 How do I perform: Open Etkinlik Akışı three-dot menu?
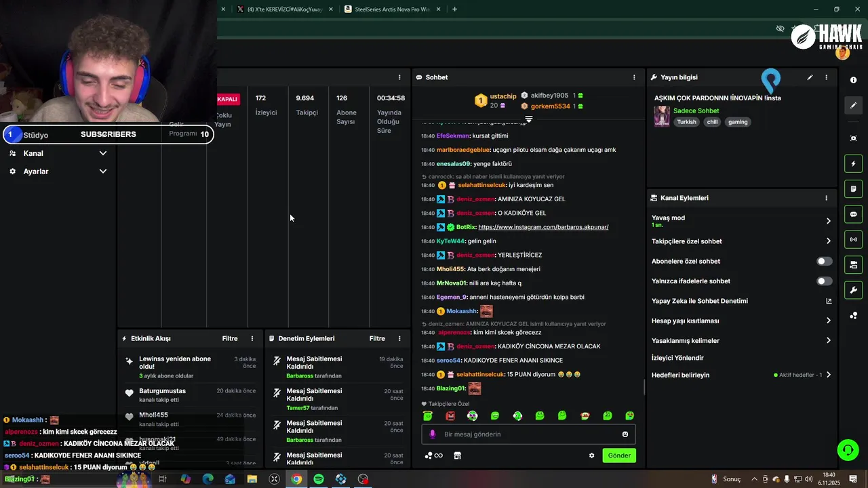click(252, 338)
